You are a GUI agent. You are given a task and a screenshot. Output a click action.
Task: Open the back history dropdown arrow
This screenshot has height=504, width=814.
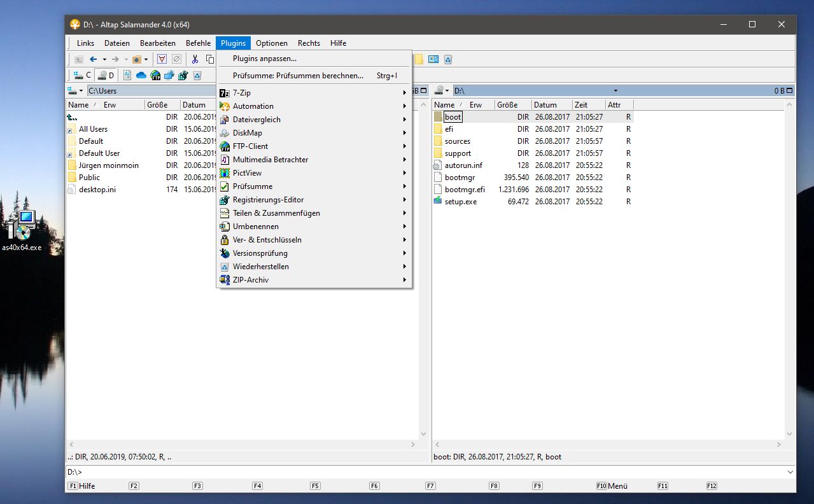tap(104, 59)
